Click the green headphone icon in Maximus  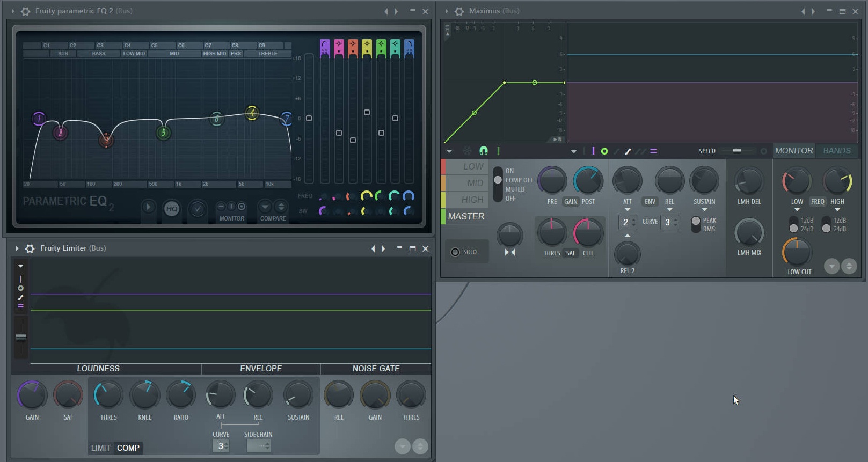coord(484,151)
